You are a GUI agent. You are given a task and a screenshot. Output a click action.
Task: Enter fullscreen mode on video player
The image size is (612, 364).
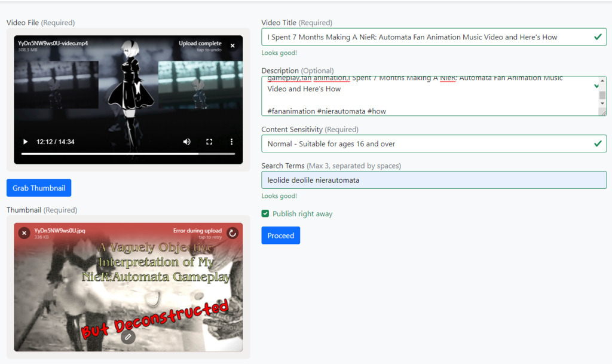tap(209, 142)
